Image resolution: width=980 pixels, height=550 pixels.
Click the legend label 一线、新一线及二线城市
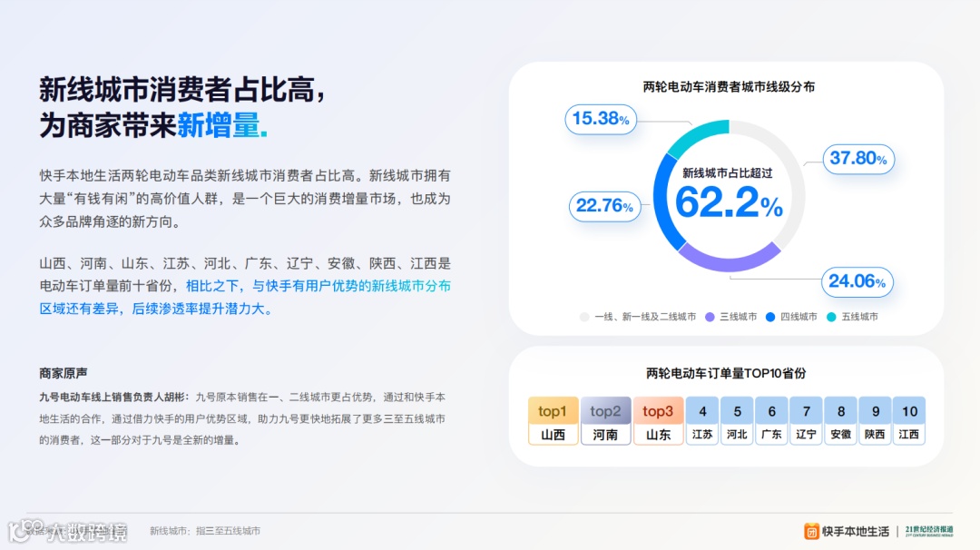click(x=645, y=317)
